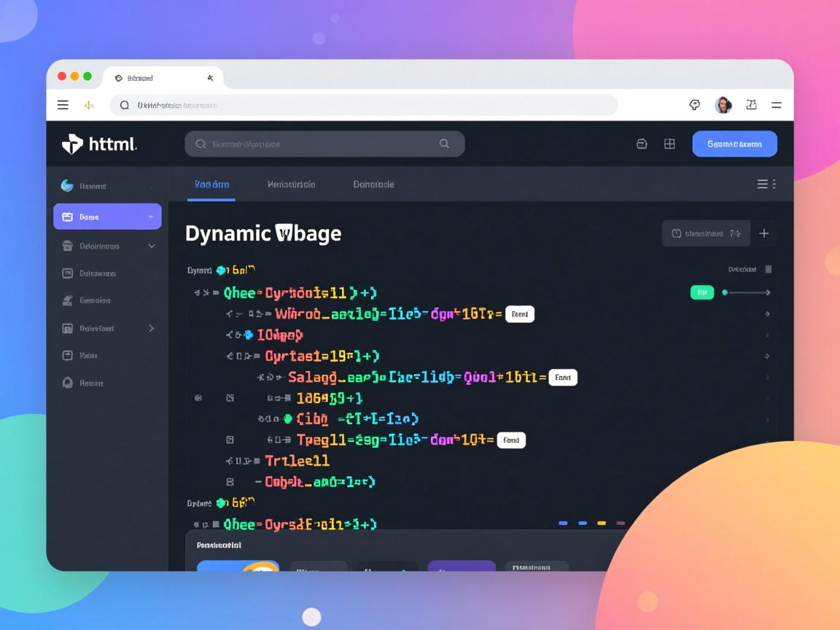Open the grid layout icon in header
Viewport: 840px width, 630px height.
pos(669,144)
